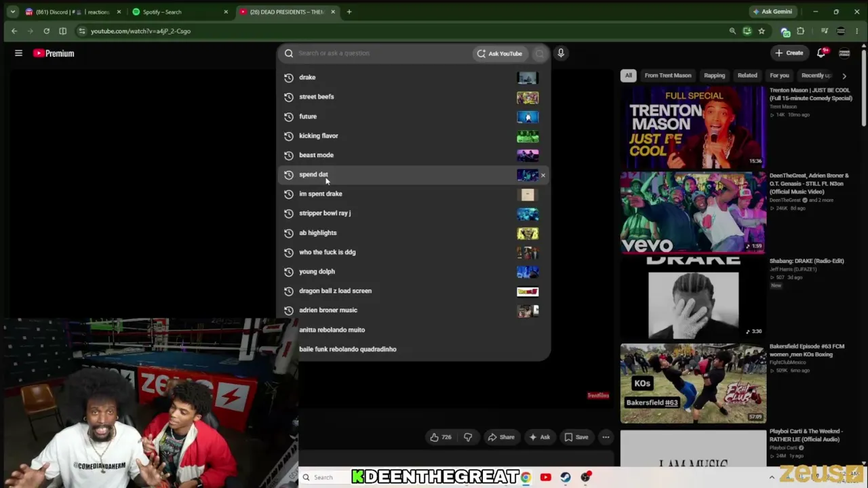Remove the 'spend dat' search suggestion

[542, 175]
